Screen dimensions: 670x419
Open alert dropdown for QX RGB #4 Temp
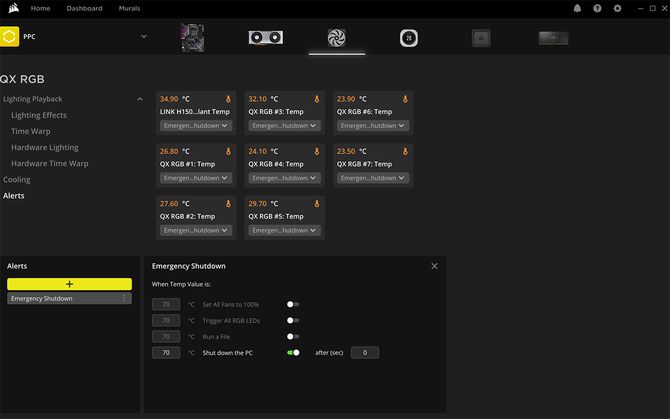[x=285, y=178]
